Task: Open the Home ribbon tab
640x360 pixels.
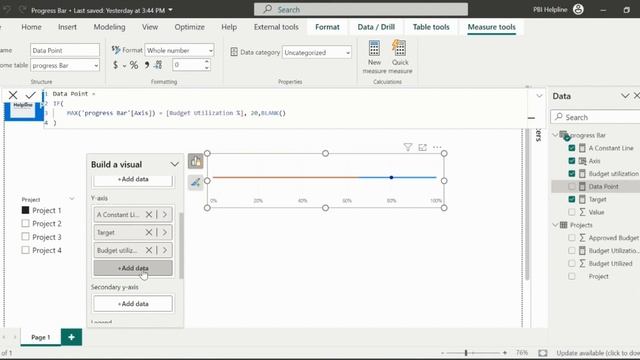Action: (31, 27)
